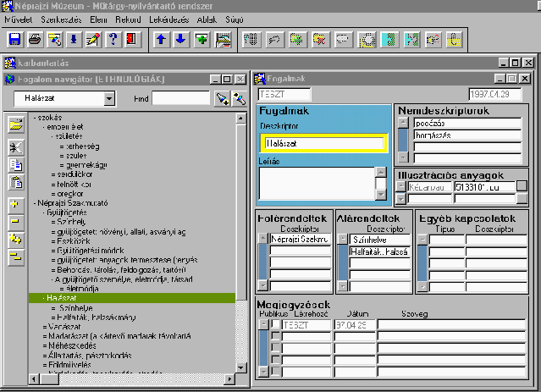Click the open folder icon in navigator sidebar
This screenshot has height=392, width=541.
coord(15,125)
